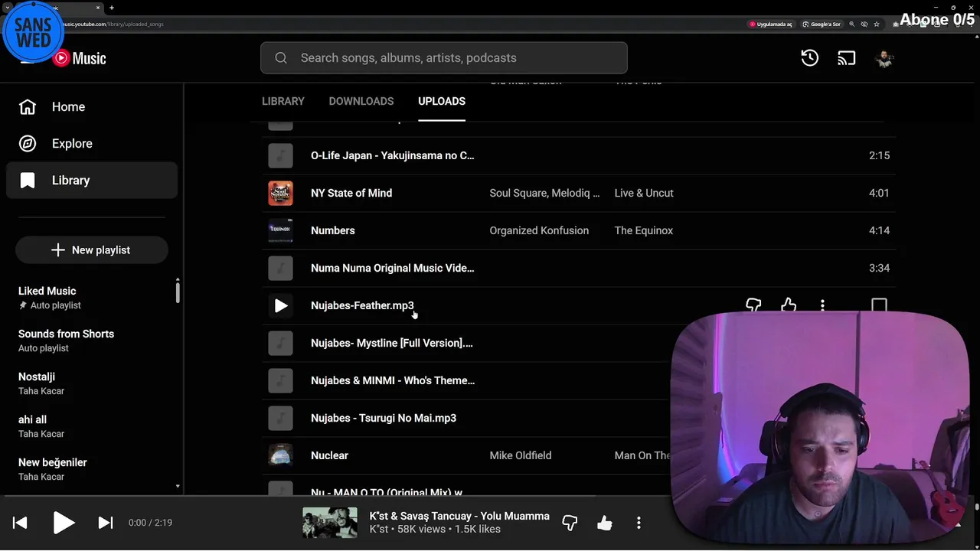Viewport: 980px width, 551px height.
Task: Click the Numa Numa song placeholder icon
Action: [280, 268]
